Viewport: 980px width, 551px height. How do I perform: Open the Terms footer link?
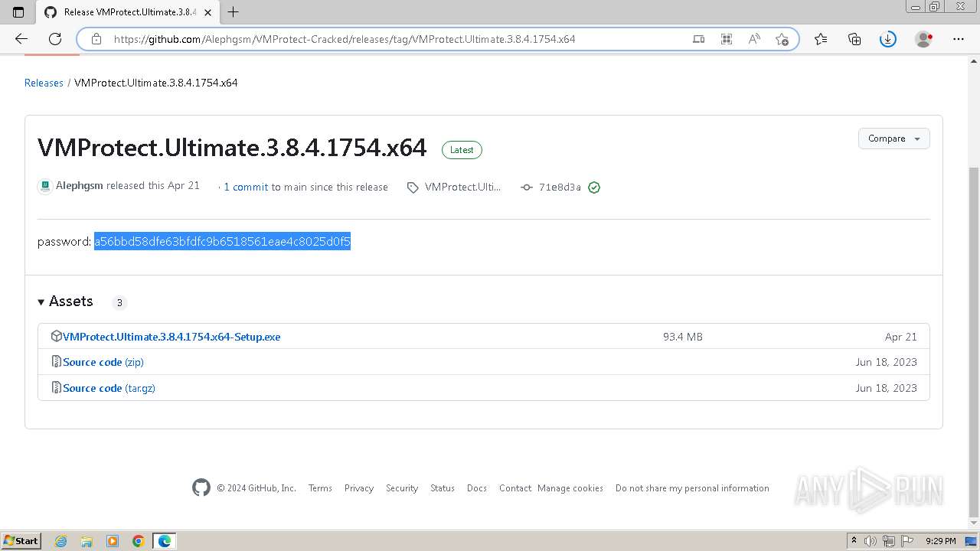point(320,488)
